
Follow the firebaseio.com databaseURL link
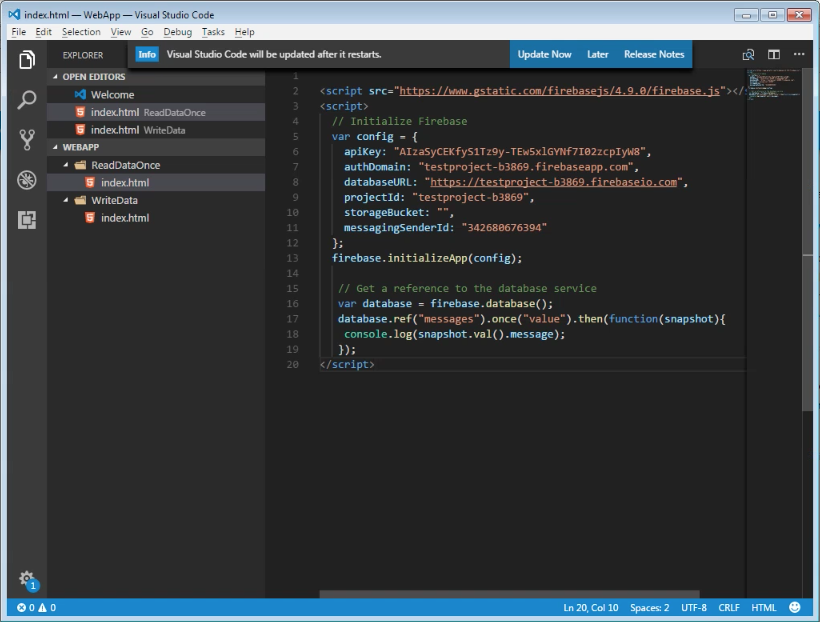pos(553,182)
